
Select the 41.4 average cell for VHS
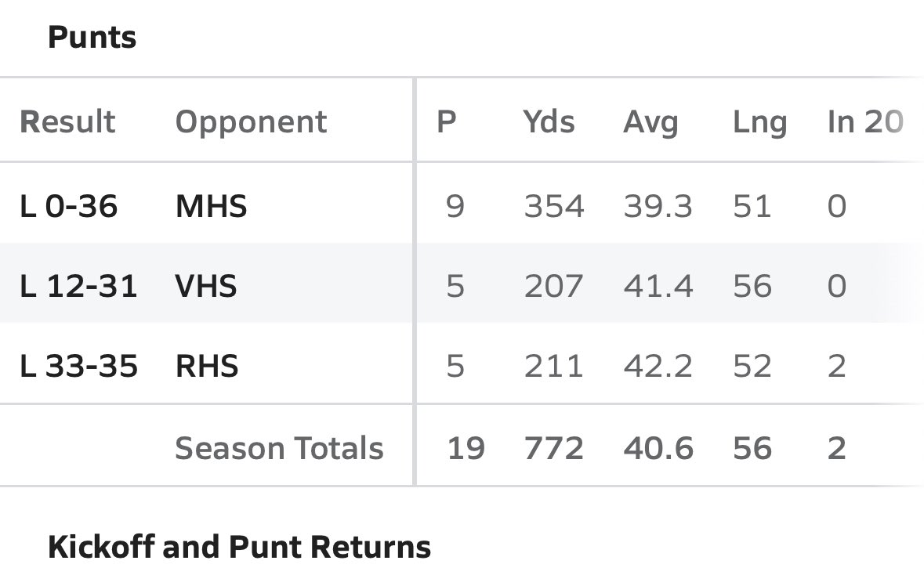point(658,286)
